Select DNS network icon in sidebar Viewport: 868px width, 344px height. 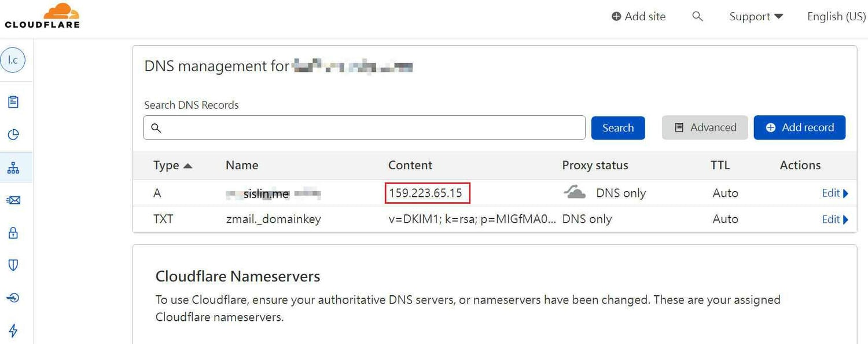click(x=13, y=168)
